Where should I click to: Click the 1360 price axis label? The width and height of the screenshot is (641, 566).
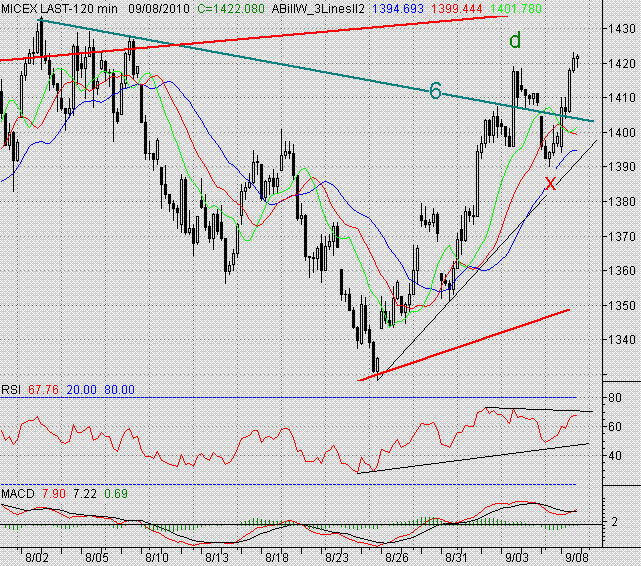click(x=621, y=271)
